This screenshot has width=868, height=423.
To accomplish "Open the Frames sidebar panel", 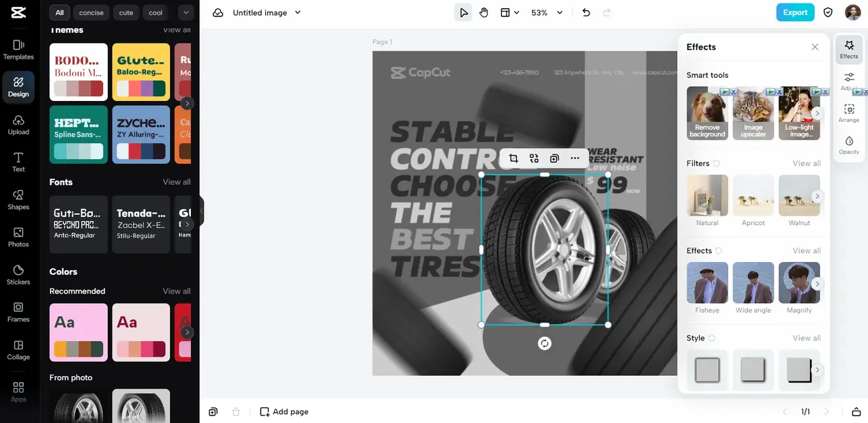I will pos(18,312).
